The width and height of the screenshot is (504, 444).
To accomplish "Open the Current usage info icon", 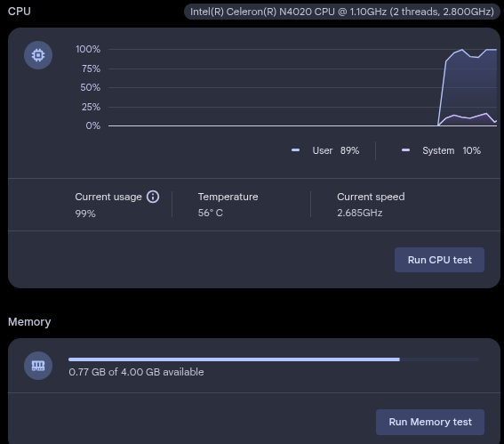I will tap(153, 197).
